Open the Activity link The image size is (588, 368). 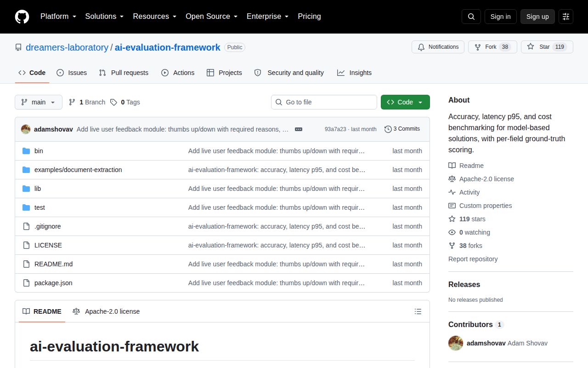[x=464, y=192]
